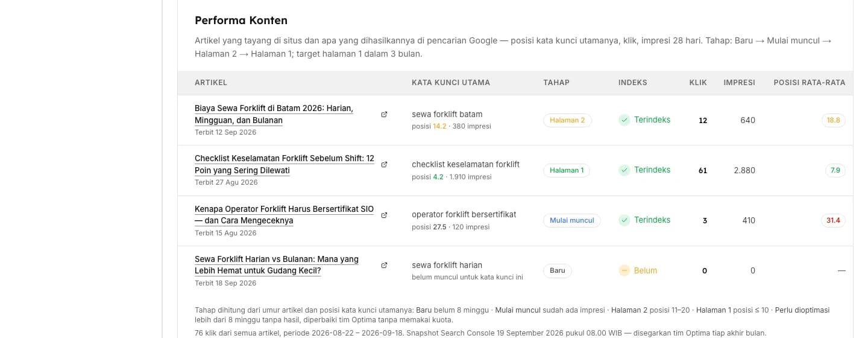Click 'belum muncul untuk kata kunci ini' note

point(467,277)
